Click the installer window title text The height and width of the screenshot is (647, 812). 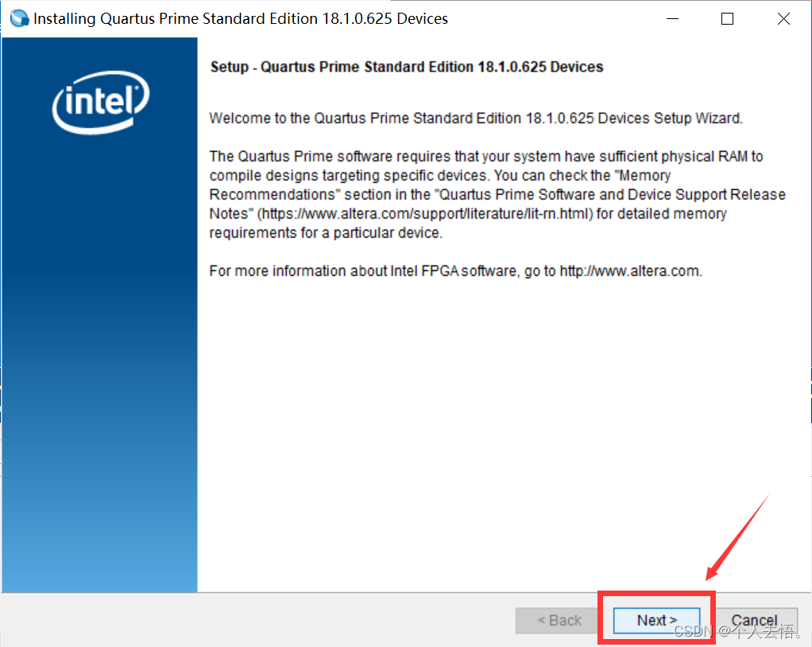240,18
